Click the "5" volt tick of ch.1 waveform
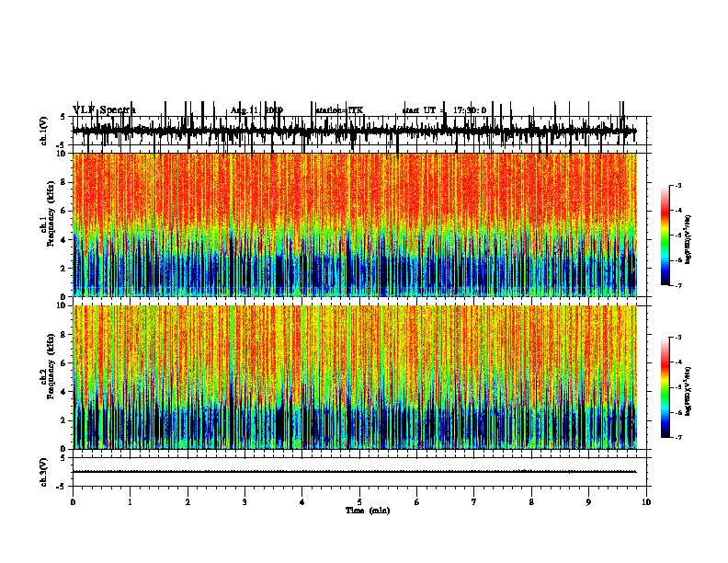The image size is (728, 563). point(63,117)
